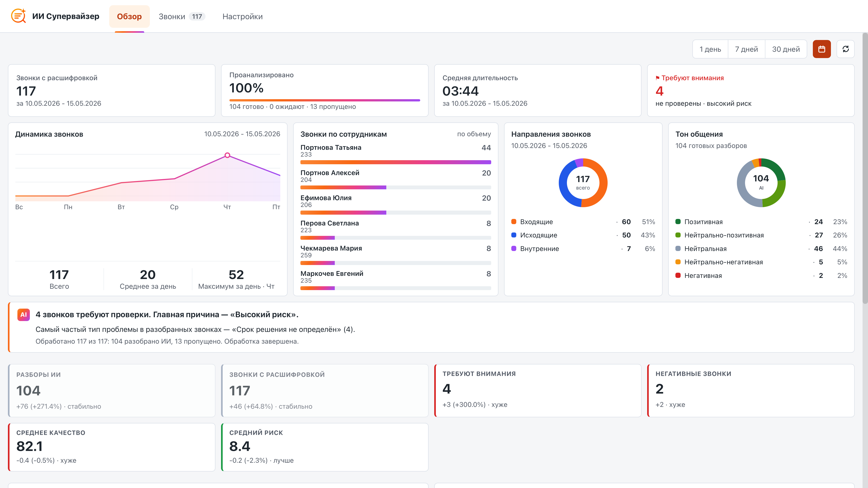The image size is (868, 488).
Task: Open the Требуют внимания top card
Action: [751, 91]
